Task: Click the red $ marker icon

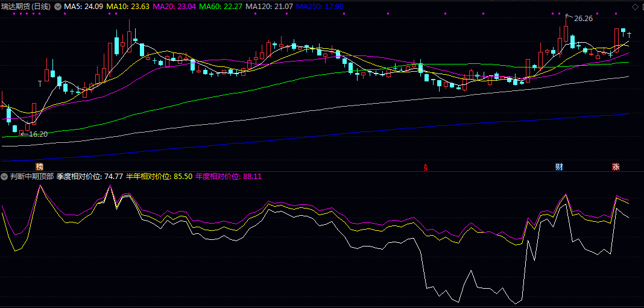Action: pyautogui.click(x=426, y=167)
